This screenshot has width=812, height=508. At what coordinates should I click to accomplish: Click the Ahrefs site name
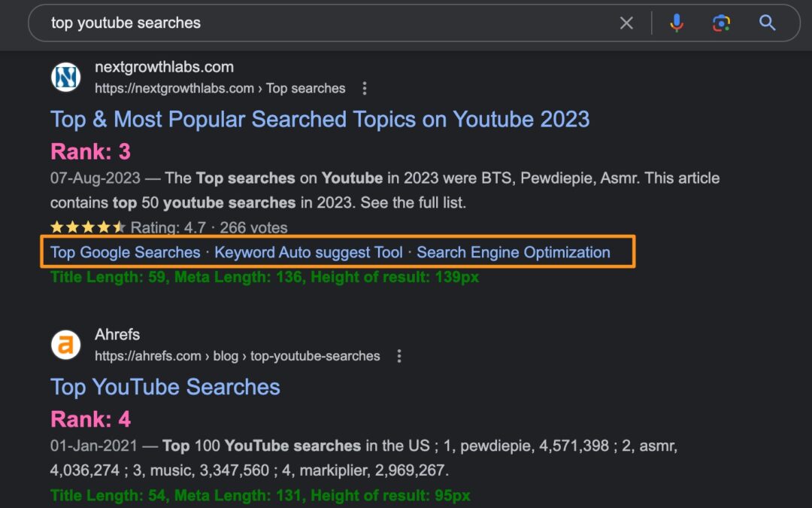[x=117, y=334]
